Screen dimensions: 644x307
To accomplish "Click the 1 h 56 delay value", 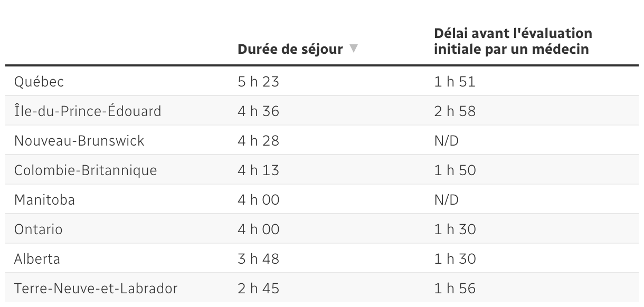I will (x=455, y=289).
